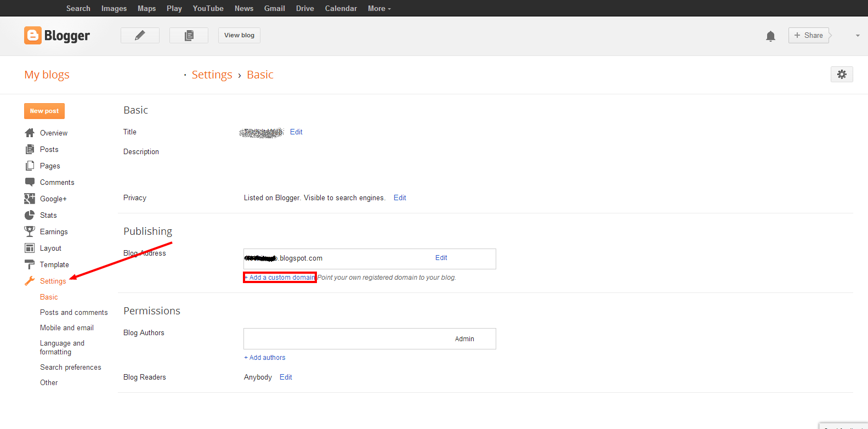The width and height of the screenshot is (868, 429).
Task: Click the 'Listed on Blogger. Visible to search engines.' text
Action: click(315, 197)
